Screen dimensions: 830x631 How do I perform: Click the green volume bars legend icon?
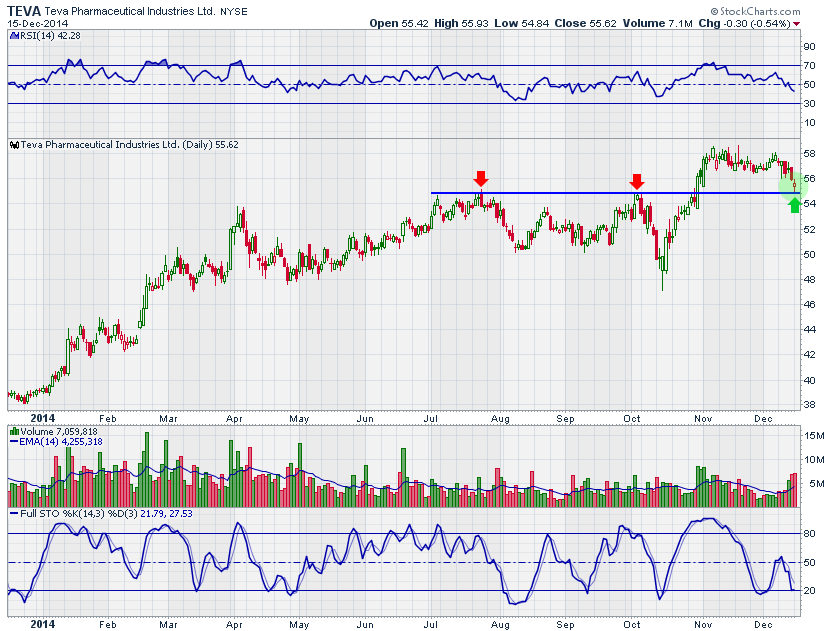15,432
